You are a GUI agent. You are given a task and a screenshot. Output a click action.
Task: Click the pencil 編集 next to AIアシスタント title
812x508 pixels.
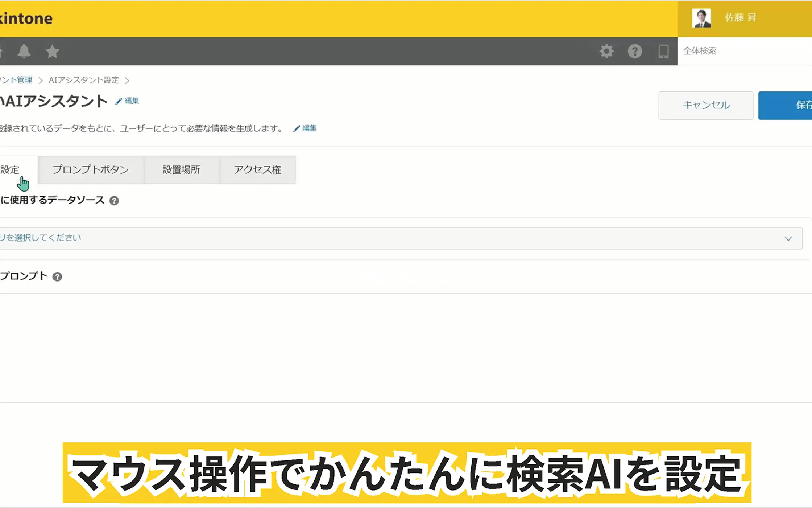pyautogui.click(x=127, y=101)
